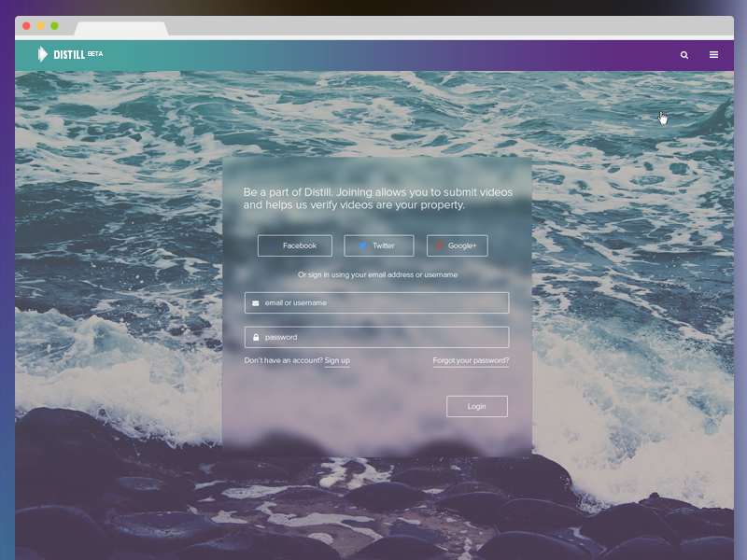Click the padlock icon in the password field
Viewport: 747px width, 560px height.
click(x=255, y=337)
